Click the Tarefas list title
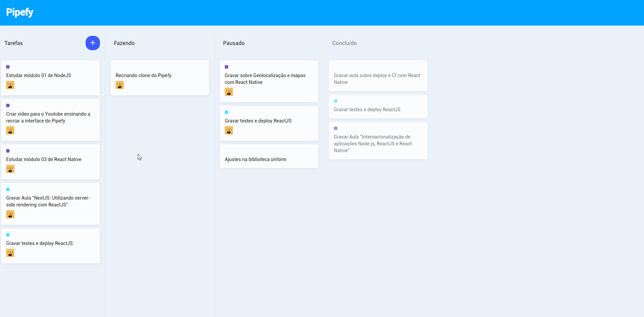 coord(14,43)
